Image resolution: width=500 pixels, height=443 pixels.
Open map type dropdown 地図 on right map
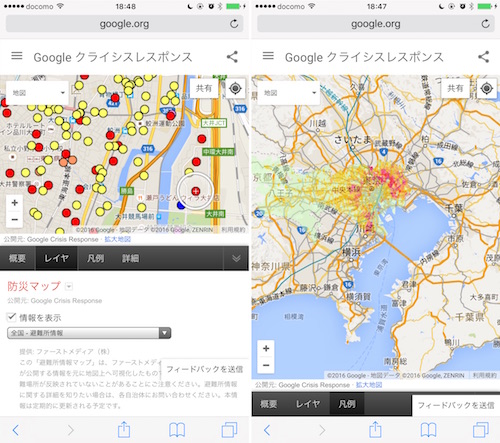(x=289, y=93)
